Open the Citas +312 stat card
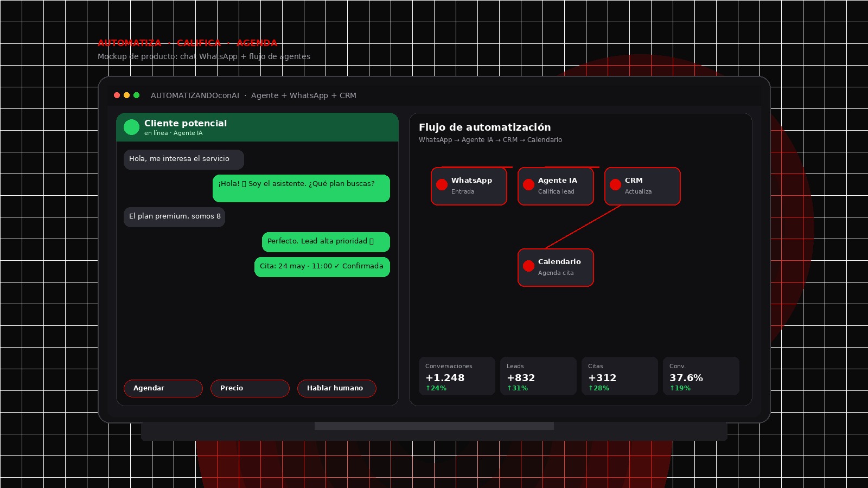 click(620, 376)
